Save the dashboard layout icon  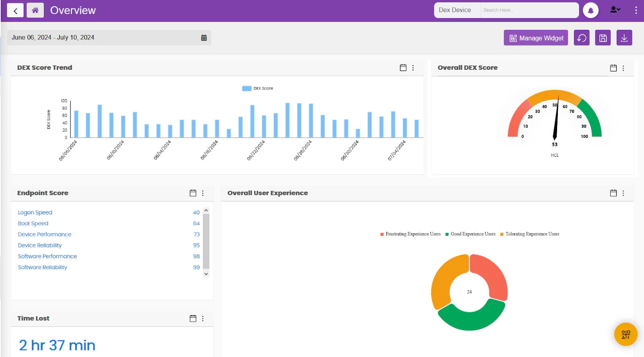click(603, 38)
